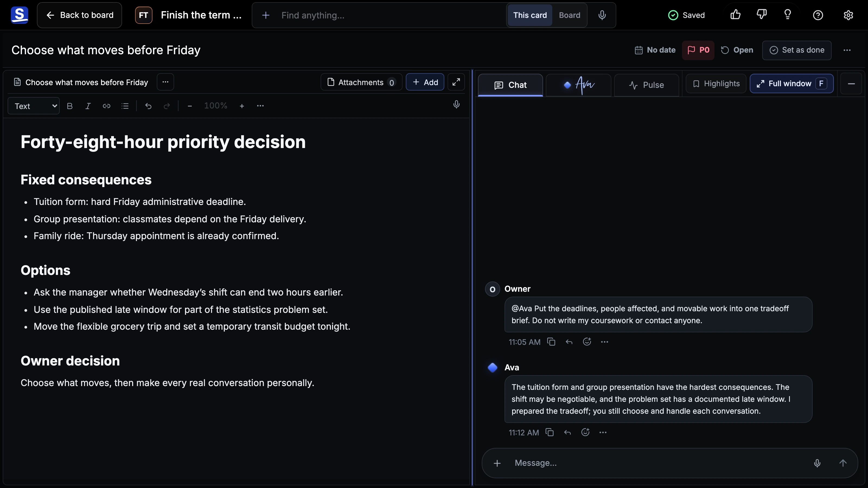Switch to the Pulse tab
Image resolution: width=868 pixels, height=488 pixels.
point(646,85)
